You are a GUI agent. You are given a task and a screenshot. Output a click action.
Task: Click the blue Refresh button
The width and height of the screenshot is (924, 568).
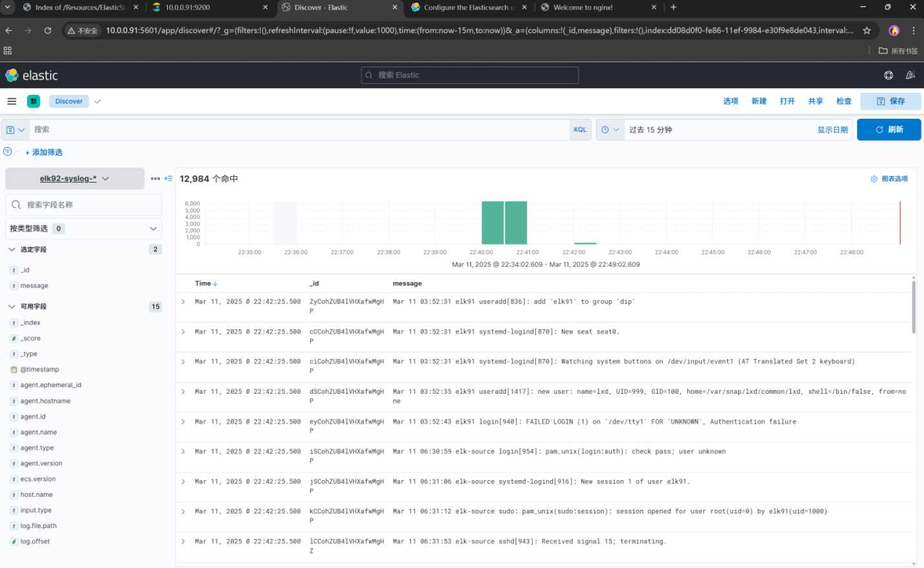pyautogui.click(x=889, y=130)
